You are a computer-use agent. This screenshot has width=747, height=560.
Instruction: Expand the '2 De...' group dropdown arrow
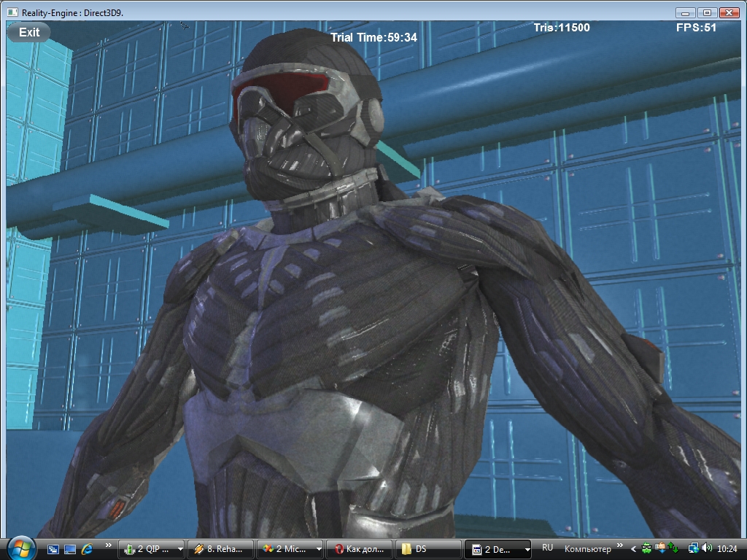pyautogui.click(x=527, y=550)
